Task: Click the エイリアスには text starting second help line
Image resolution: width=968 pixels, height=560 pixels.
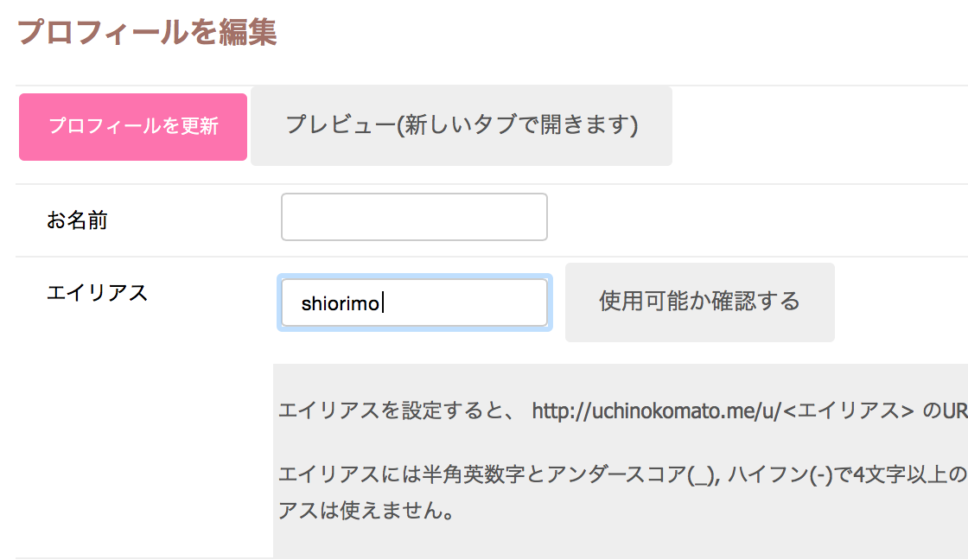Action: (350, 475)
